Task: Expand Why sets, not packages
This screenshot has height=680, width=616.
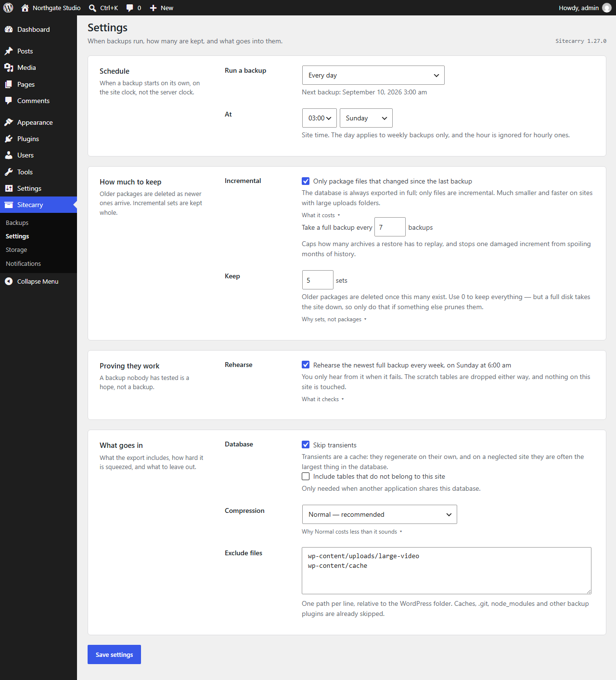Action: 334,319
